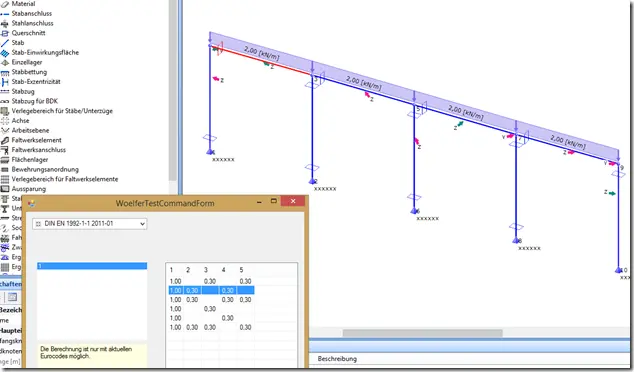This screenshot has width=634, height=372.
Task: Choose the Stabzug für BDK entry
Action: [34, 101]
